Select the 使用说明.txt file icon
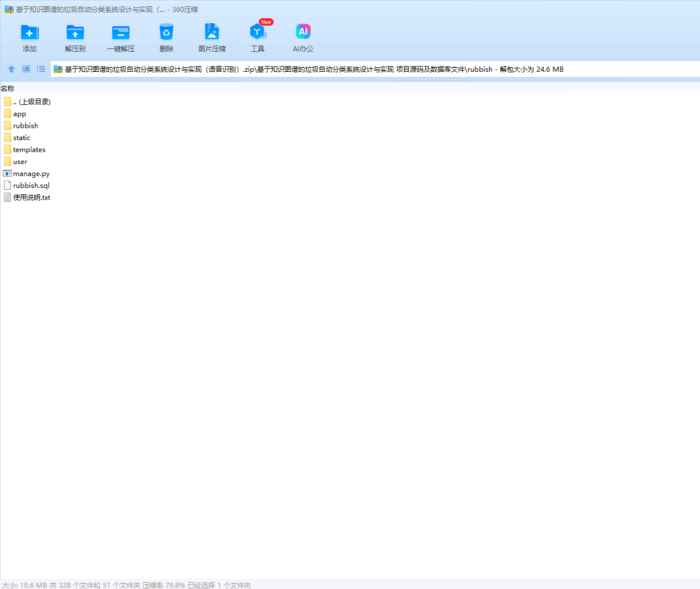This screenshot has width=700, height=589. (x=7, y=197)
